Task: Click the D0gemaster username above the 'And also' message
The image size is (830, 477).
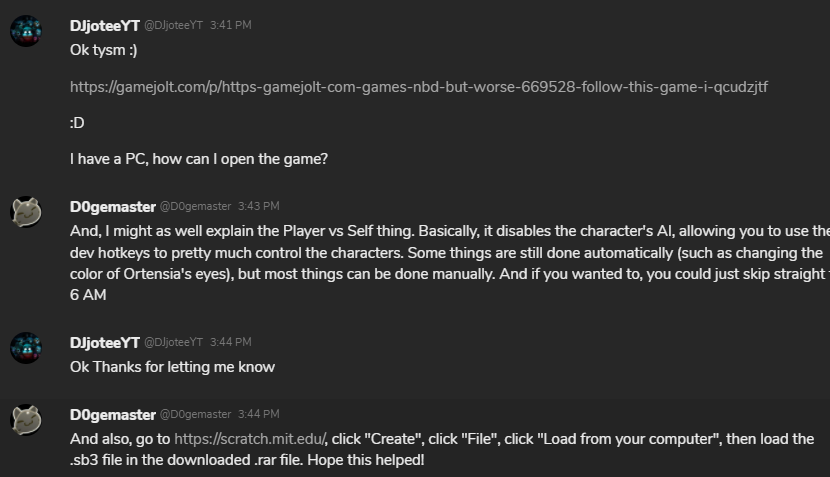Action: point(113,414)
